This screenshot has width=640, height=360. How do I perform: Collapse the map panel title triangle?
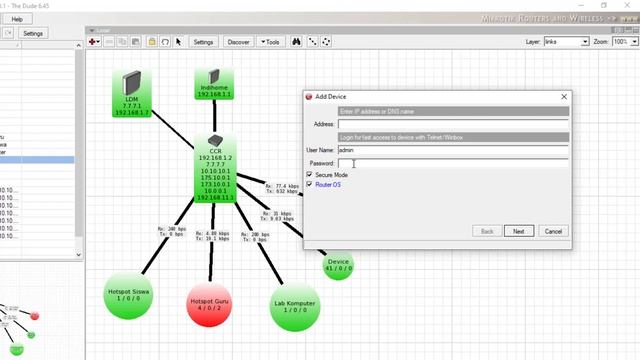92,30
